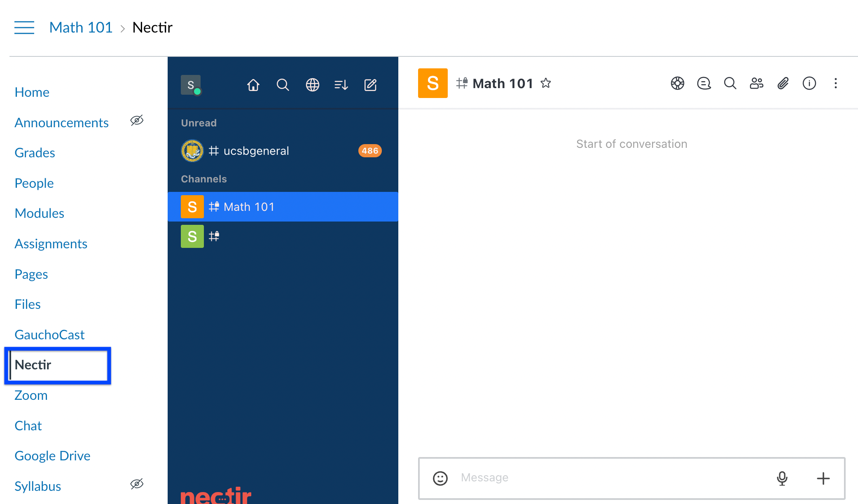Viewport: 858px width, 504px height.
Task: Favorite the Math 101 channel star
Action: [x=546, y=83]
